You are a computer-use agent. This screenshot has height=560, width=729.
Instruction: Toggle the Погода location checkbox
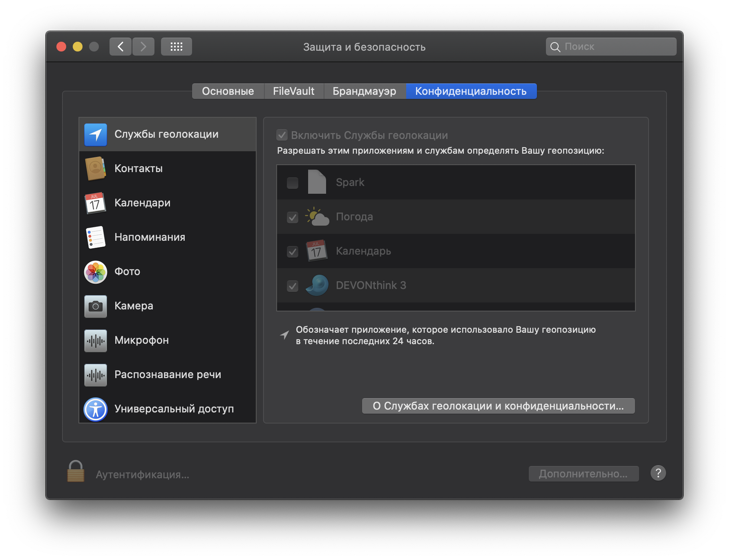(x=293, y=217)
